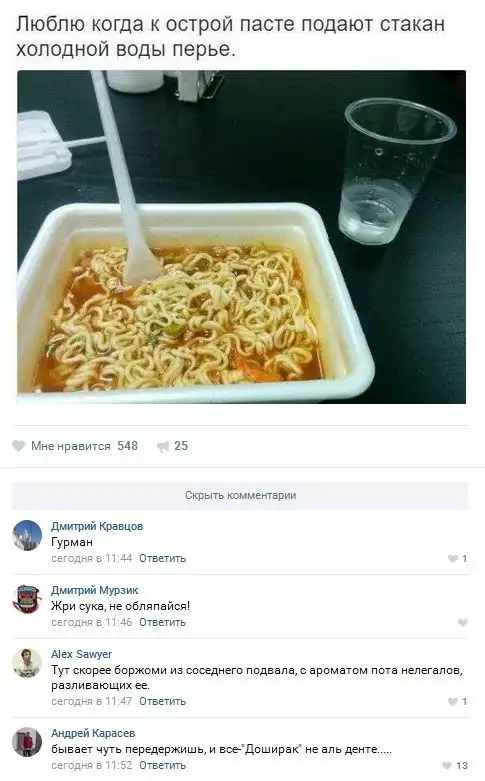Reply to the comment posted at 11:47
The image size is (485, 781).
[x=162, y=701]
